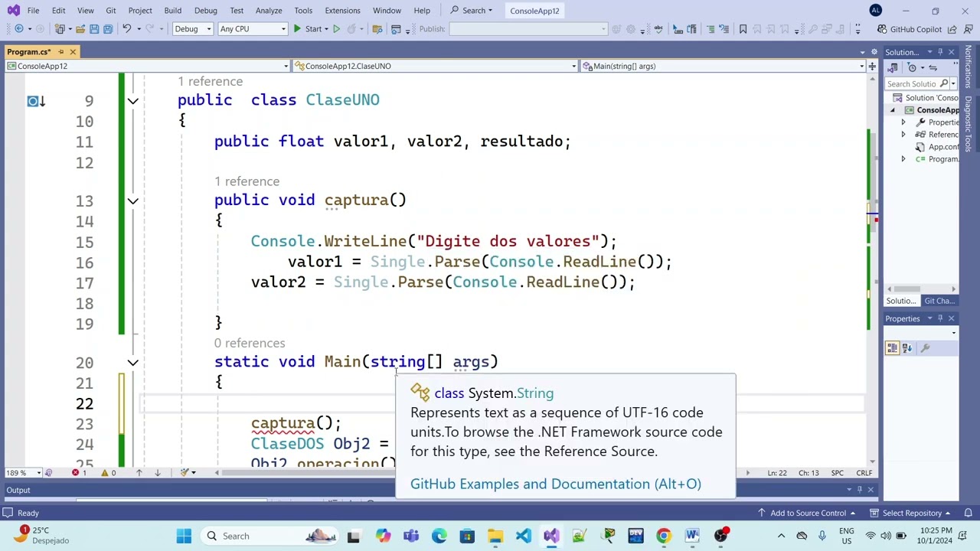Open Microsoft Word from the taskbar
The width and height of the screenshot is (980, 551).
692,536
